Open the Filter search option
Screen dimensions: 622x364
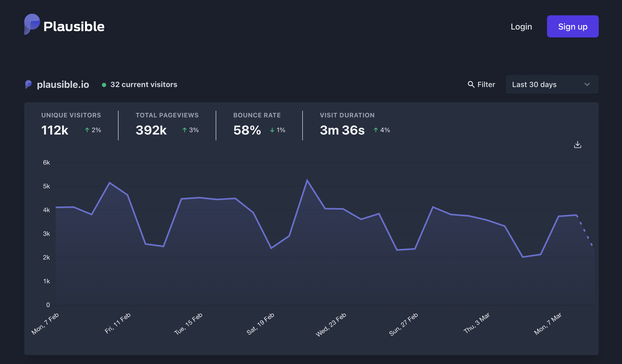pyautogui.click(x=481, y=84)
